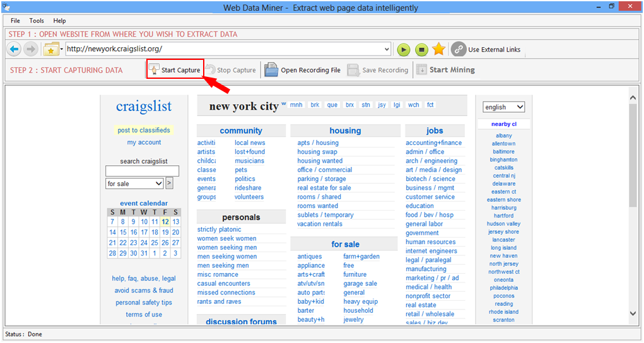Expand favorites folder dropdown arrow
644x343 pixels.
[62, 49]
